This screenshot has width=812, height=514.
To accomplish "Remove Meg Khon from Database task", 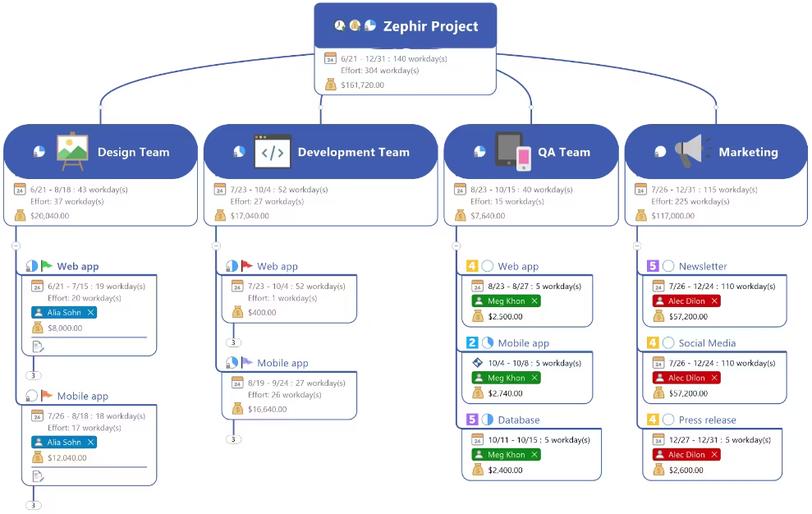I will click(x=534, y=454).
